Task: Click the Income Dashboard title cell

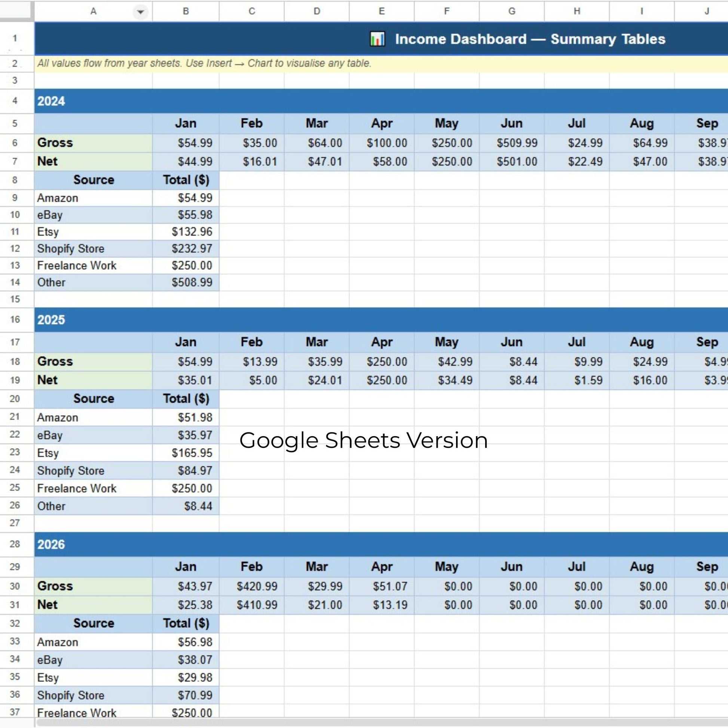Action: click(381, 39)
